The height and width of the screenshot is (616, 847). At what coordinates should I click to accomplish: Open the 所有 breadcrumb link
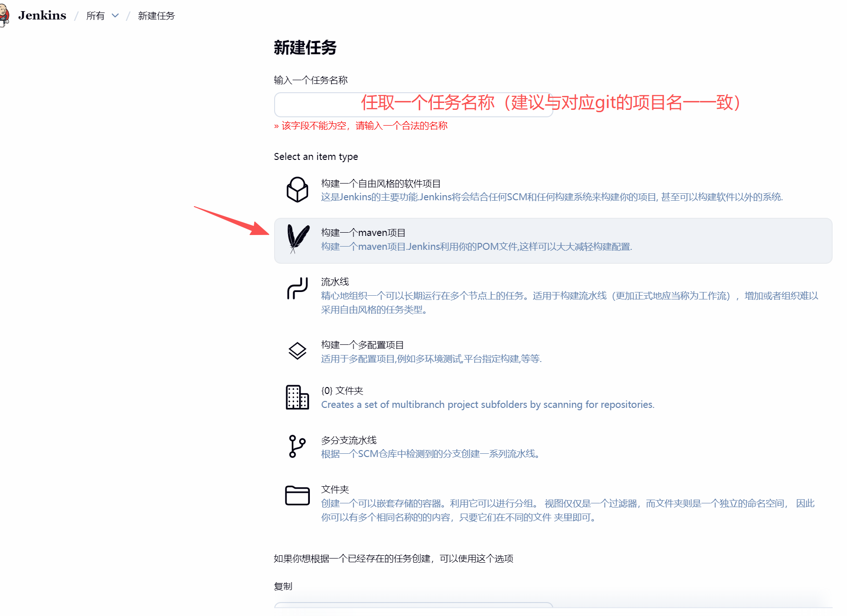click(x=96, y=16)
